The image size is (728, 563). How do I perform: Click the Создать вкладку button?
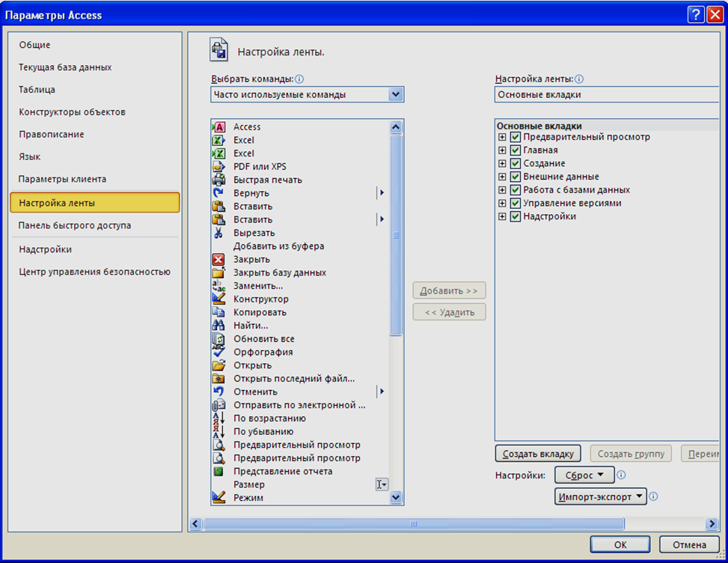(x=538, y=454)
